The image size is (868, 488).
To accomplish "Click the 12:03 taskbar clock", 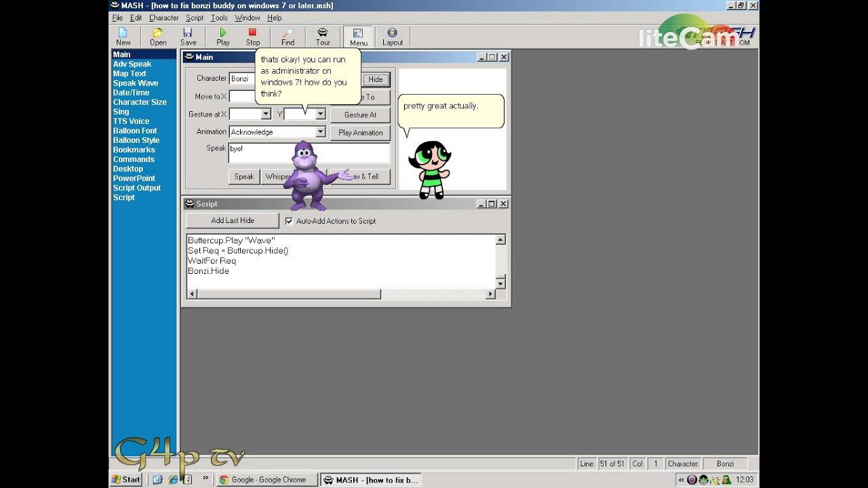I will pyautogui.click(x=745, y=480).
